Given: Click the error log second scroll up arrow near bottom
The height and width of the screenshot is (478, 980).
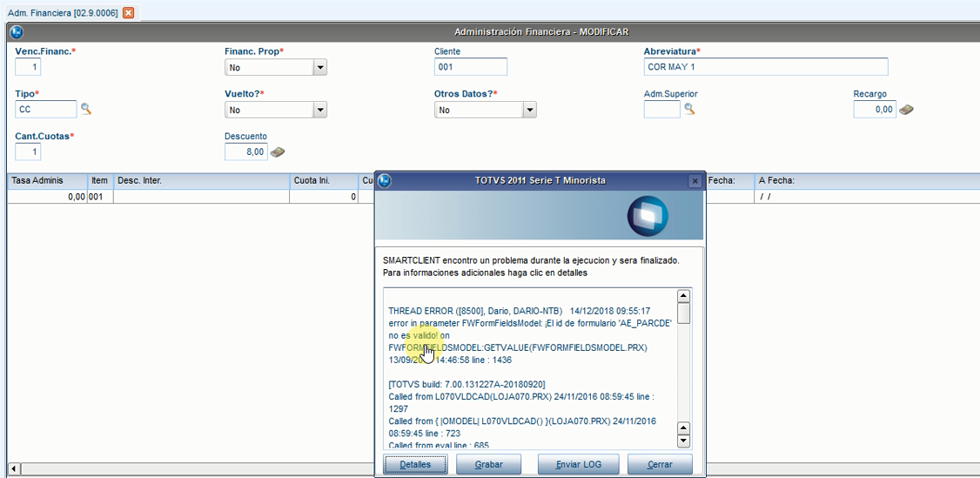Looking at the screenshot, I should pos(684,428).
